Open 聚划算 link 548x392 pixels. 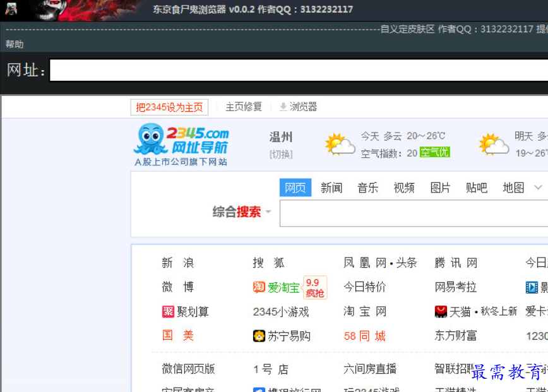pos(193,311)
